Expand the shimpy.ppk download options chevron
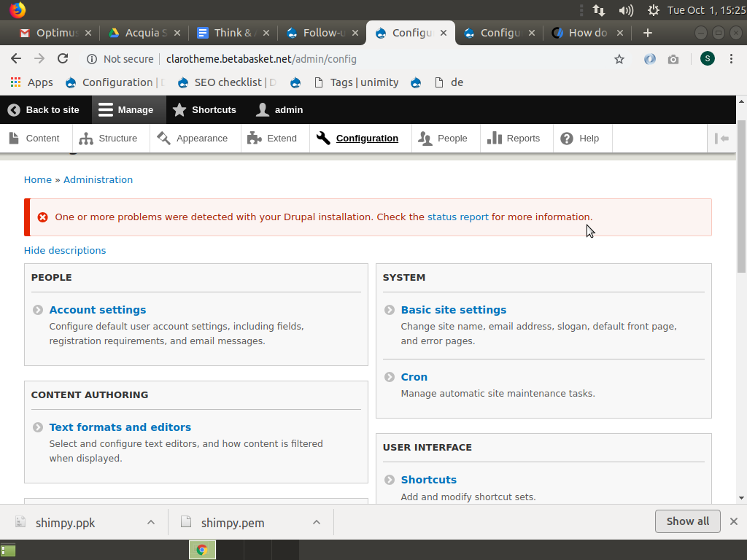The image size is (747, 560). (x=150, y=522)
